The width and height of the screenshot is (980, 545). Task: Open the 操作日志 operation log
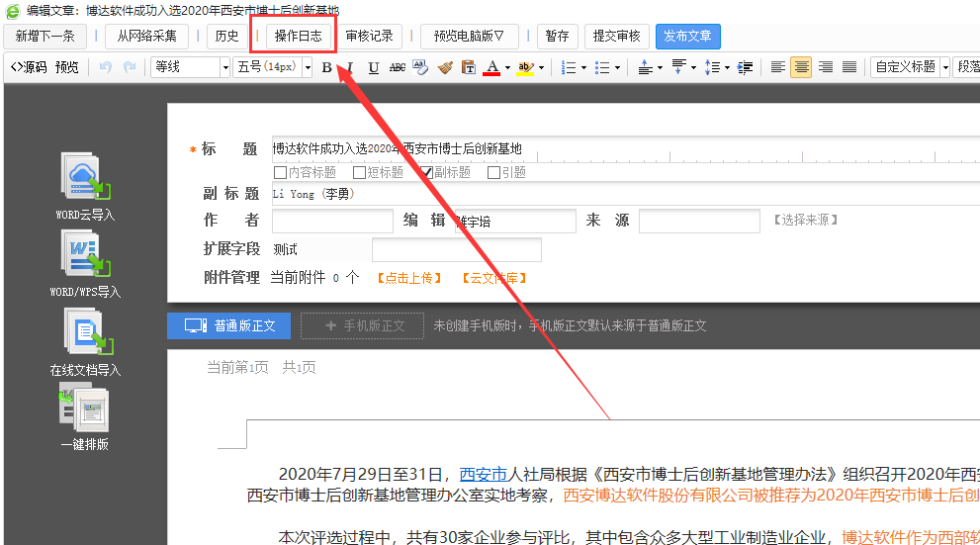(298, 37)
